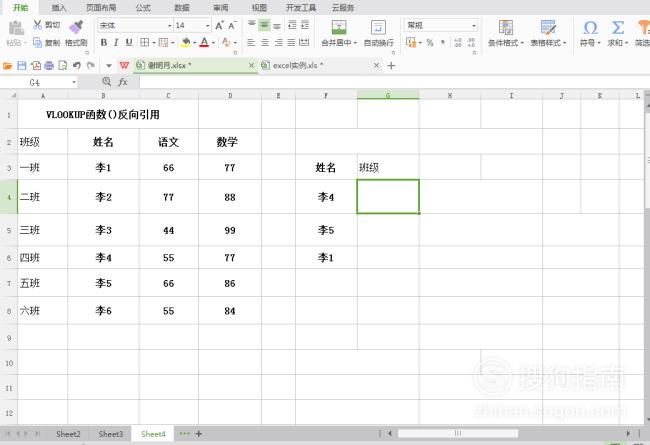Redo the last action
This screenshot has width=650, height=445.
[x=91, y=66]
